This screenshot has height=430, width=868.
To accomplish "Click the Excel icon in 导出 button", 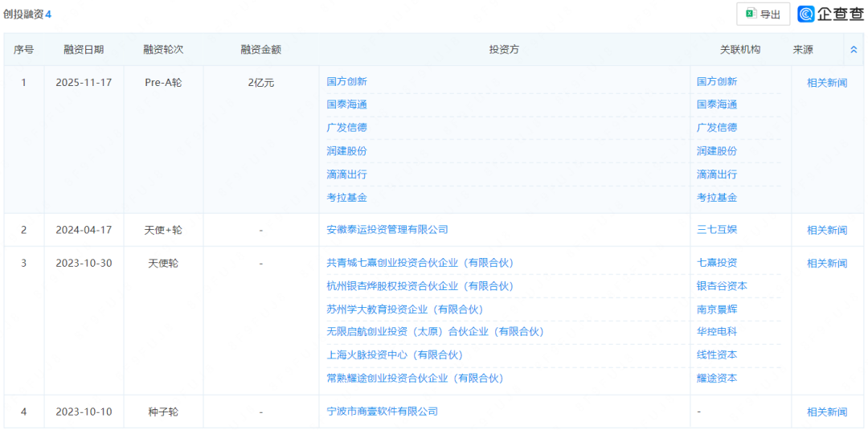I will (751, 14).
